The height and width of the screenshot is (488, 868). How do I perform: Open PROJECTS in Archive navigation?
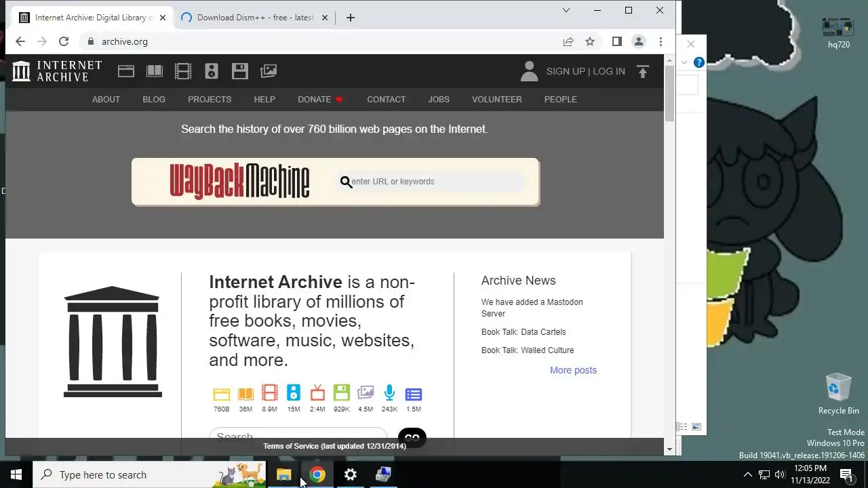210,99
